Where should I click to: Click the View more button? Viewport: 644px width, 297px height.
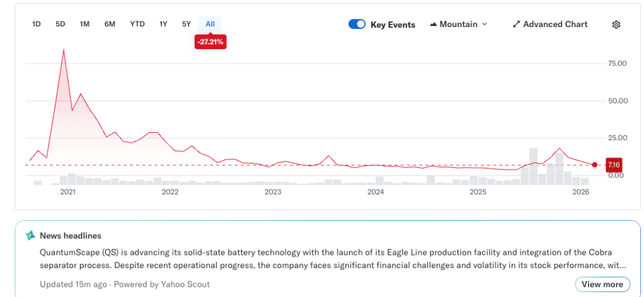click(602, 284)
